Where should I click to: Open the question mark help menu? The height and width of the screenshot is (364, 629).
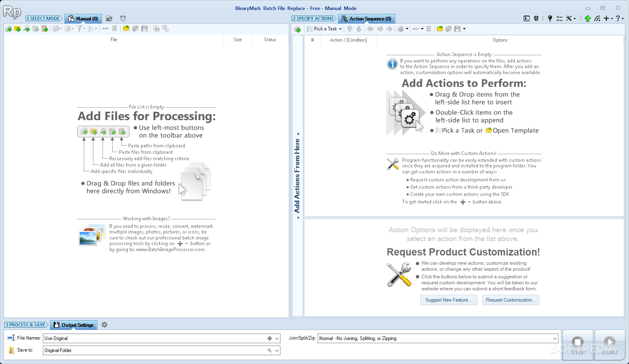[x=619, y=18]
